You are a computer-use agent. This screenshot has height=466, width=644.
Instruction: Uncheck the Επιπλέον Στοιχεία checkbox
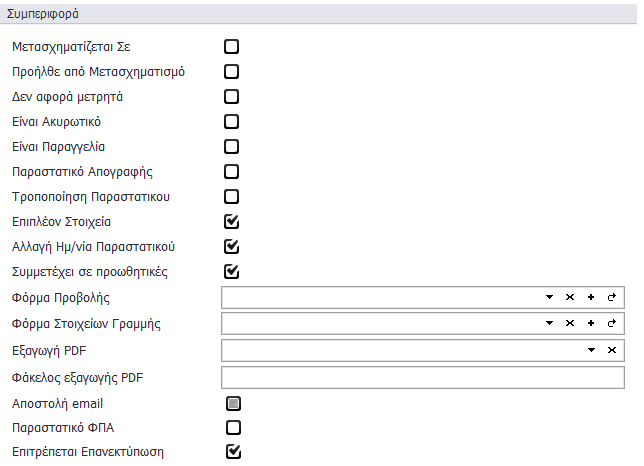pos(232,221)
